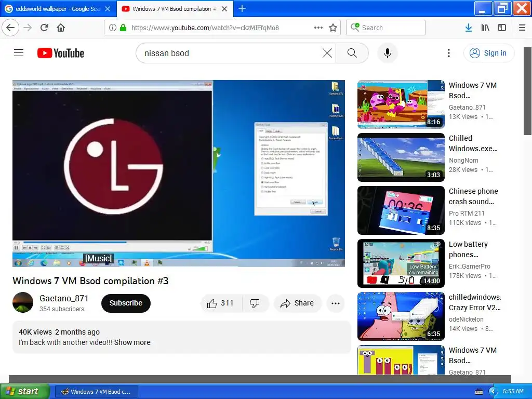Bookmark this page with the star icon
The height and width of the screenshot is (399, 532).
click(333, 28)
